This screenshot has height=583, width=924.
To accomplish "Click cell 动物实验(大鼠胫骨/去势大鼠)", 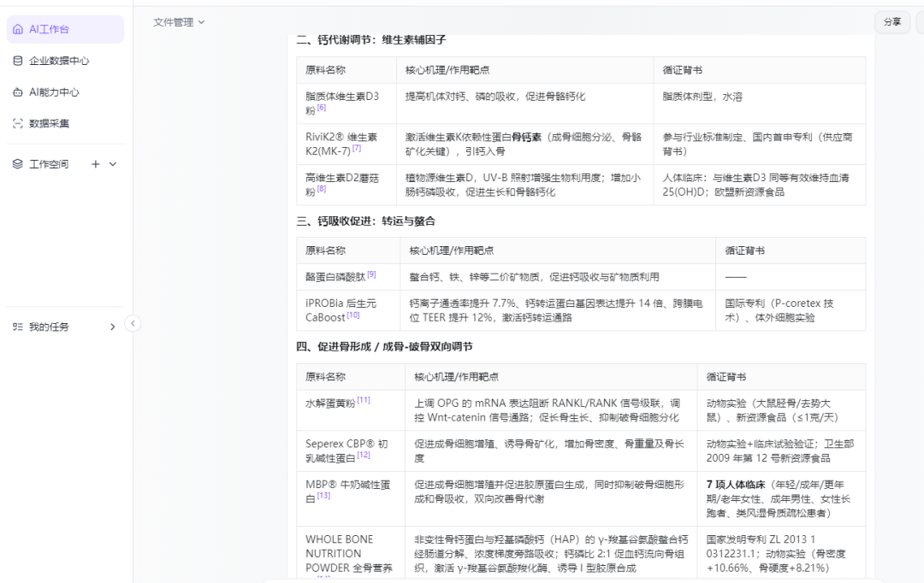I will tap(781, 409).
